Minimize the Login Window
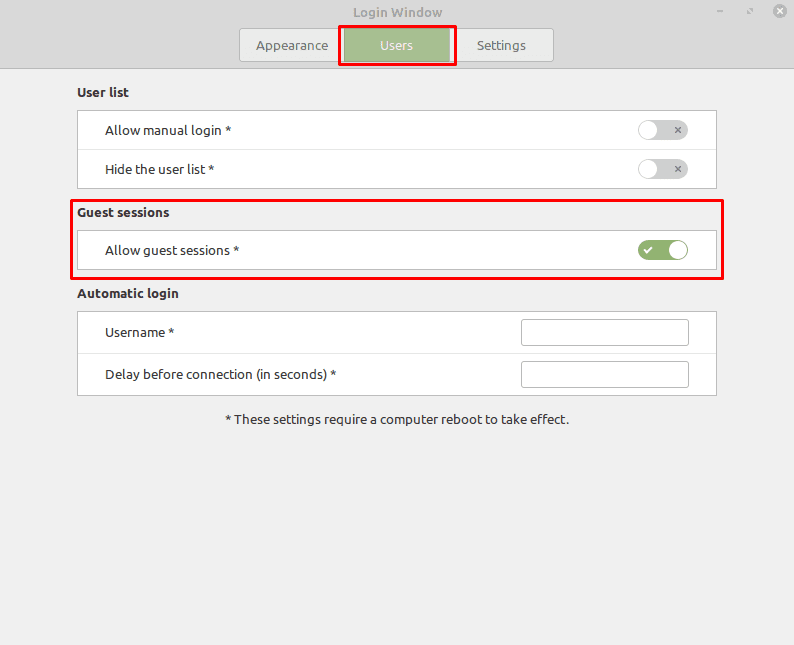The width and height of the screenshot is (794, 645). tap(720, 11)
